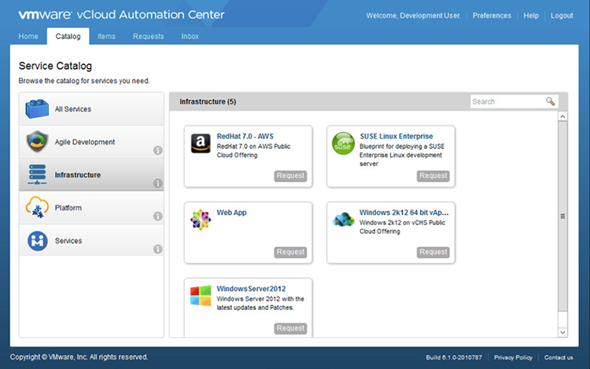Open the Privacy Policy footer link

tap(513, 357)
